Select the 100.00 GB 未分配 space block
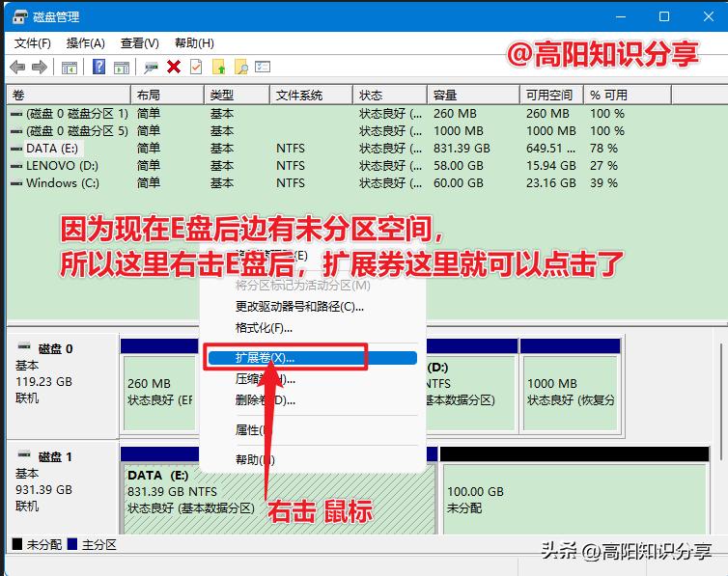This screenshot has height=576, width=728. [x=574, y=492]
